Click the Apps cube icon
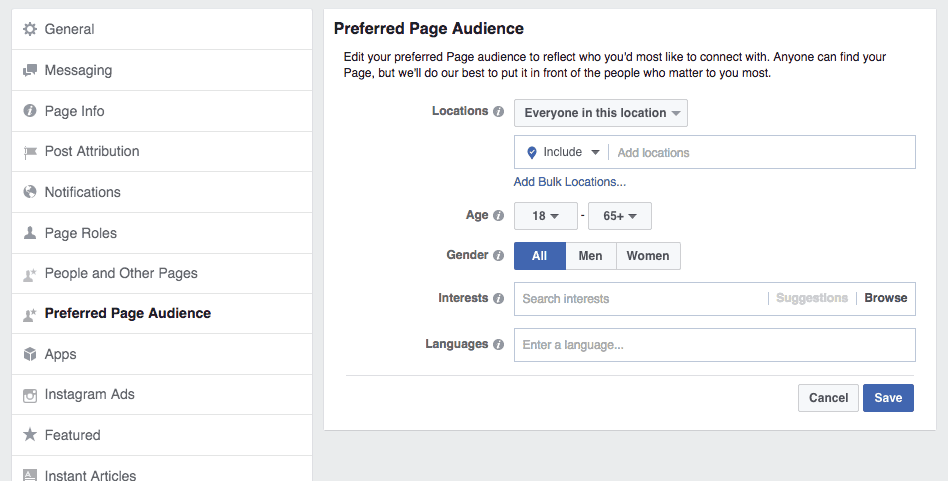The height and width of the screenshot is (481, 948). click(x=30, y=354)
